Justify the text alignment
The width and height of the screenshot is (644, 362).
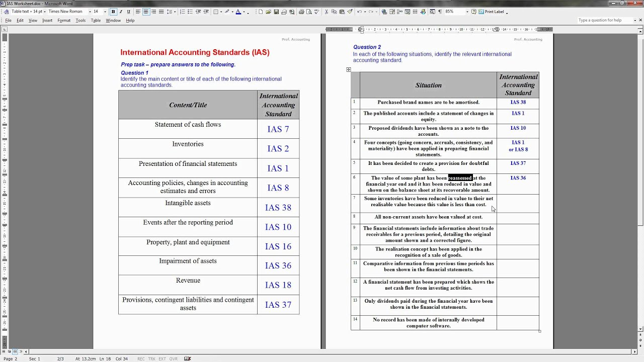(162, 12)
